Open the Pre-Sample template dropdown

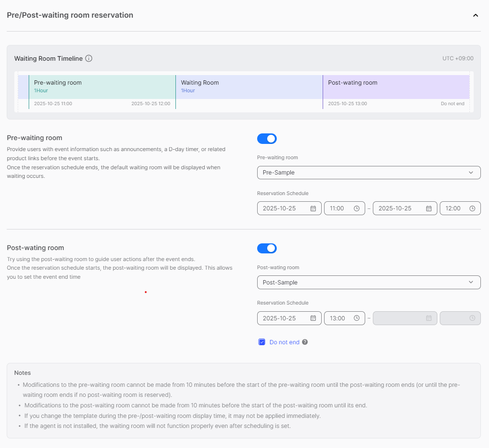tap(369, 173)
